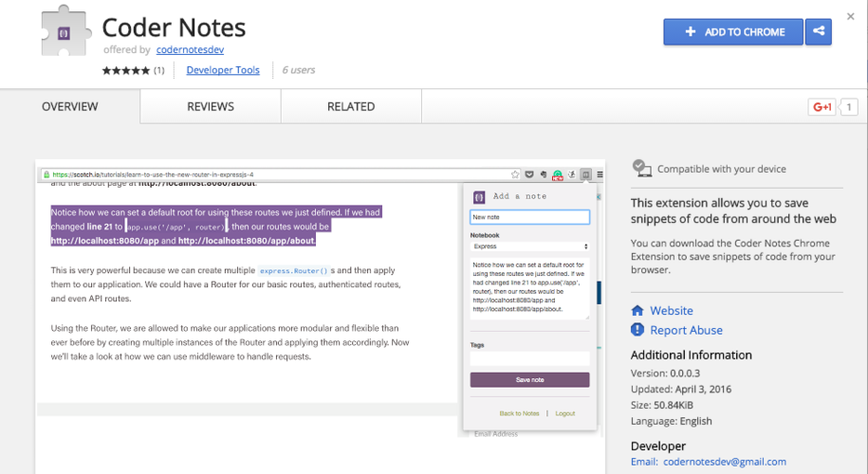Click the Coder Notes extension icon in screenshot toolbar
Screen dimensions: 868x474
[x=585, y=174]
